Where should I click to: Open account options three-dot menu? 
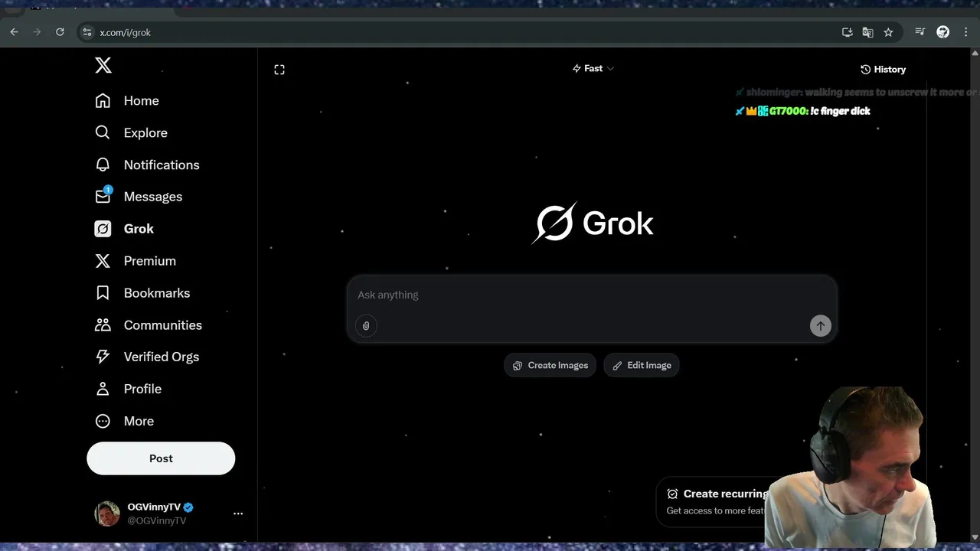click(x=238, y=514)
